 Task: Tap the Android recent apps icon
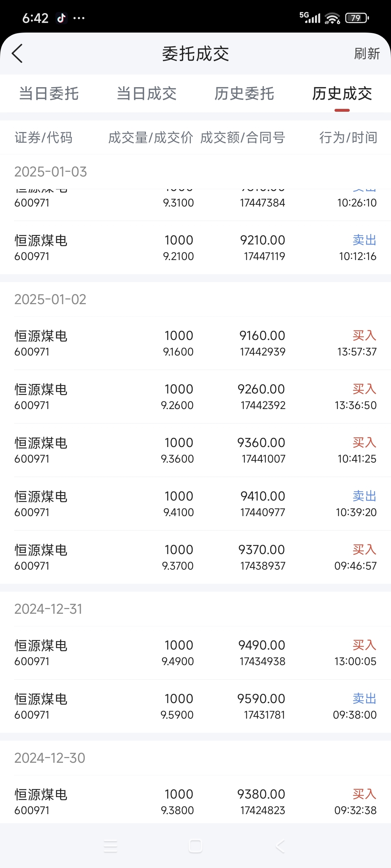click(x=110, y=846)
